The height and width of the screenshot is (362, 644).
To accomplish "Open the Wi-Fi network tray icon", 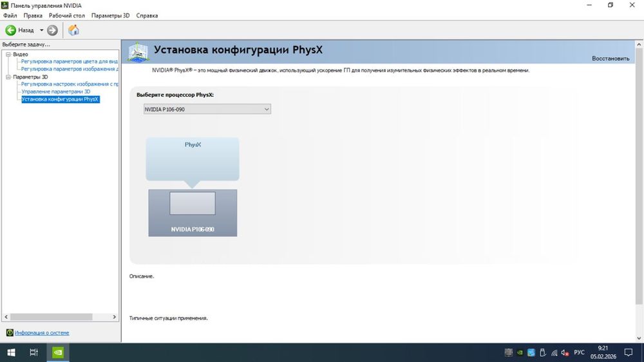I will [554, 352].
